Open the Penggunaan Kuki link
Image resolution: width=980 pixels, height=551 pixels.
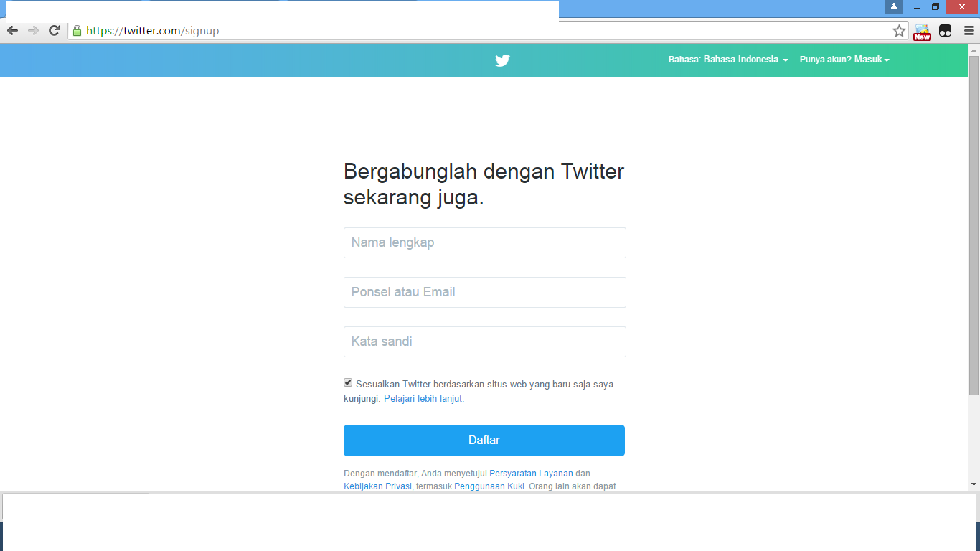point(489,486)
